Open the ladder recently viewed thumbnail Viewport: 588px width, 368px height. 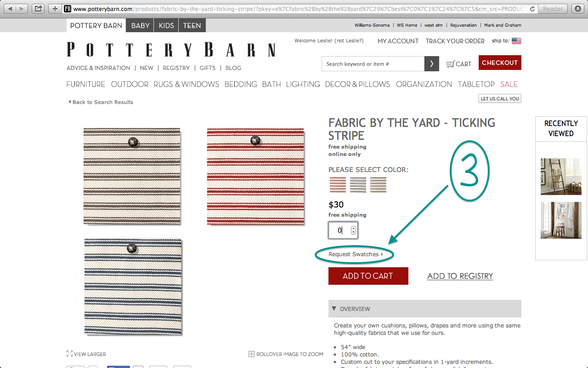pos(561,177)
